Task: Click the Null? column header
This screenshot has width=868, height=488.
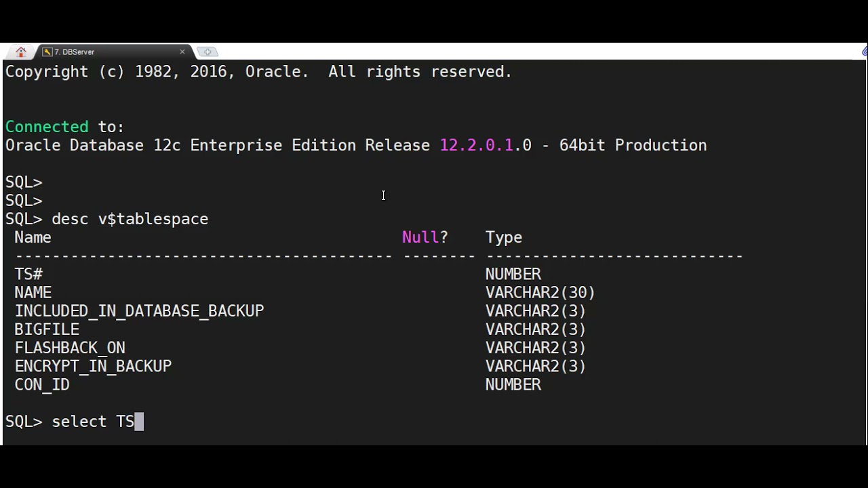Action: tap(425, 237)
